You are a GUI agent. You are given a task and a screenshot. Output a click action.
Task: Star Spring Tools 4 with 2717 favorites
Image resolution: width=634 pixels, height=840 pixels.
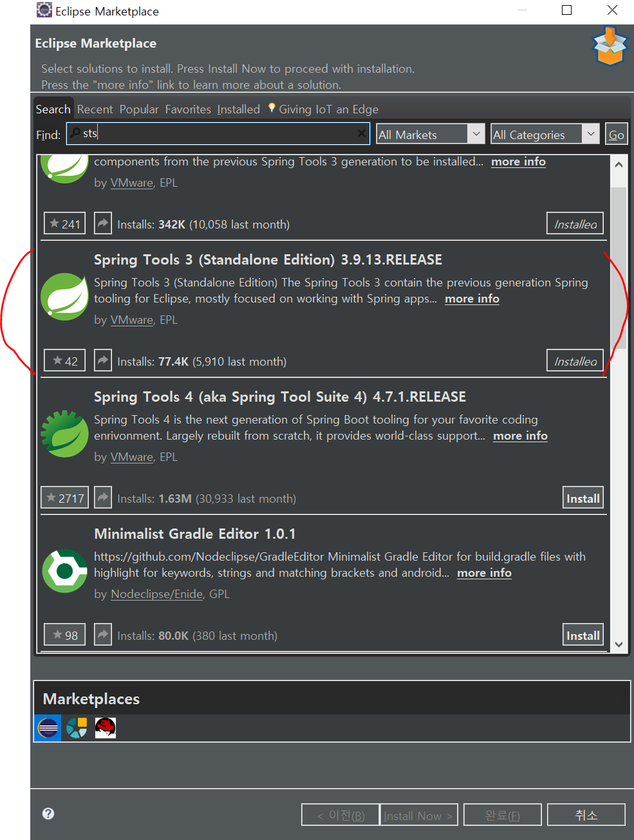coord(65,498)
